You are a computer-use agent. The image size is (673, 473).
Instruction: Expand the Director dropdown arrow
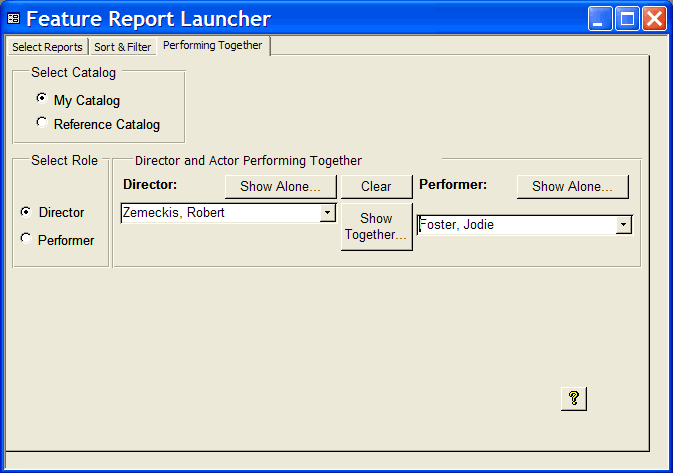(327, 213)
